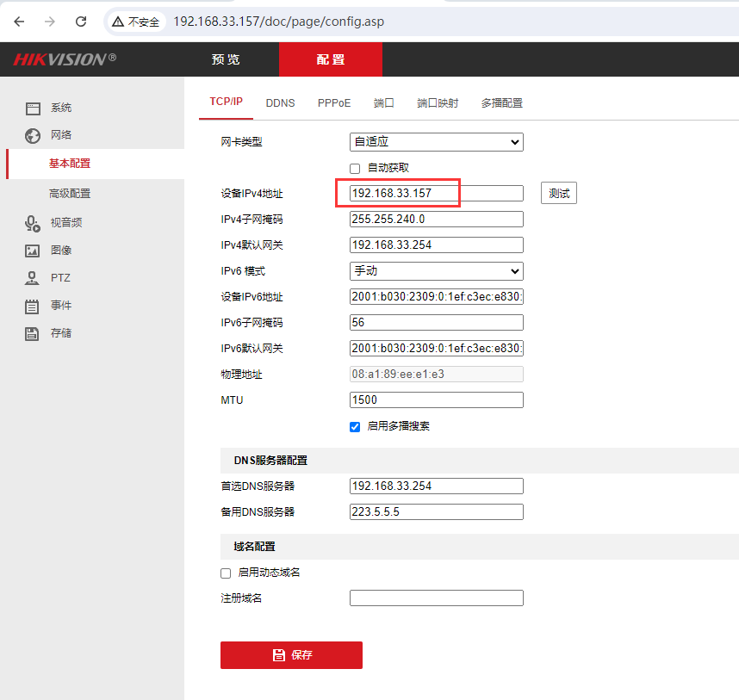Open the Storage floppy disk icon

tap(33, 333)
